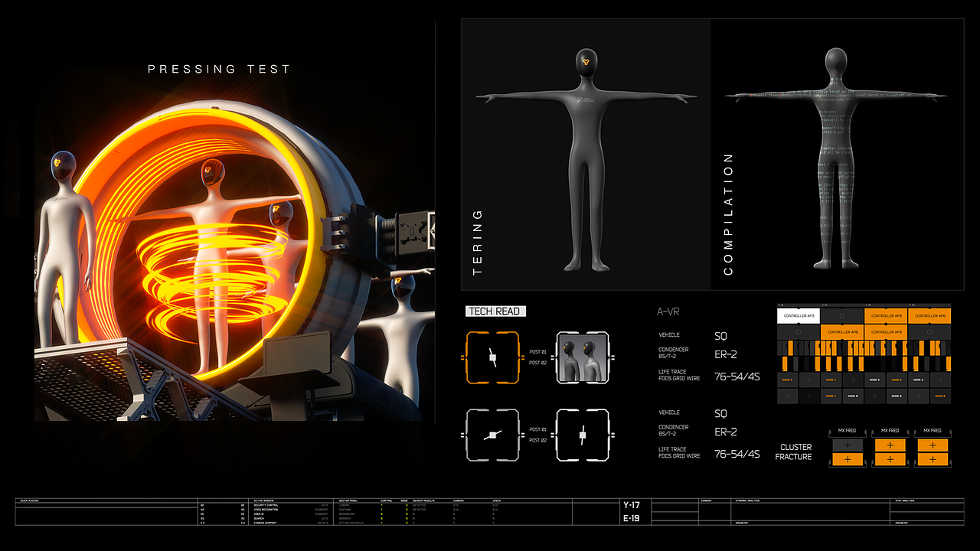Click the CLUSTER FRACTURE label
Viewport: 980px width, 551px height.
794,452
